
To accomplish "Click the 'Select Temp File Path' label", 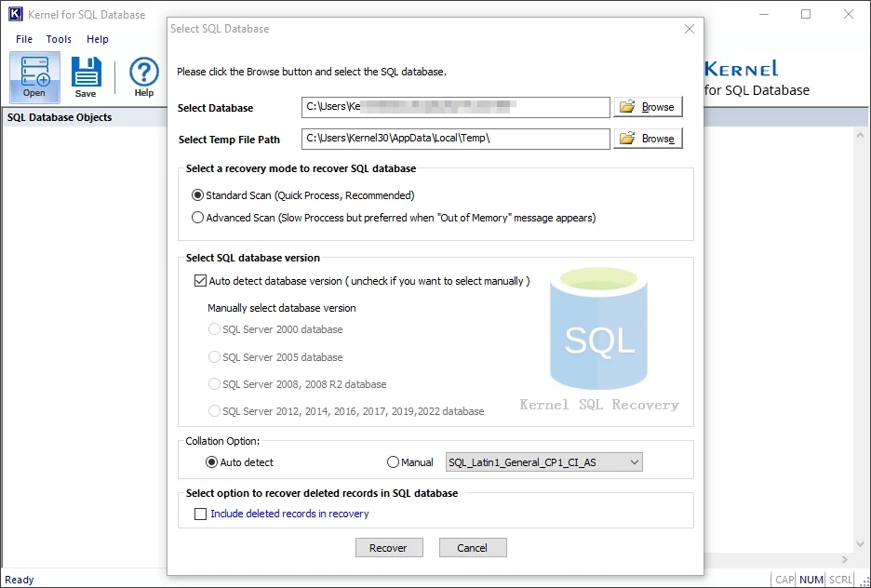I will click(x=229, y=140).
